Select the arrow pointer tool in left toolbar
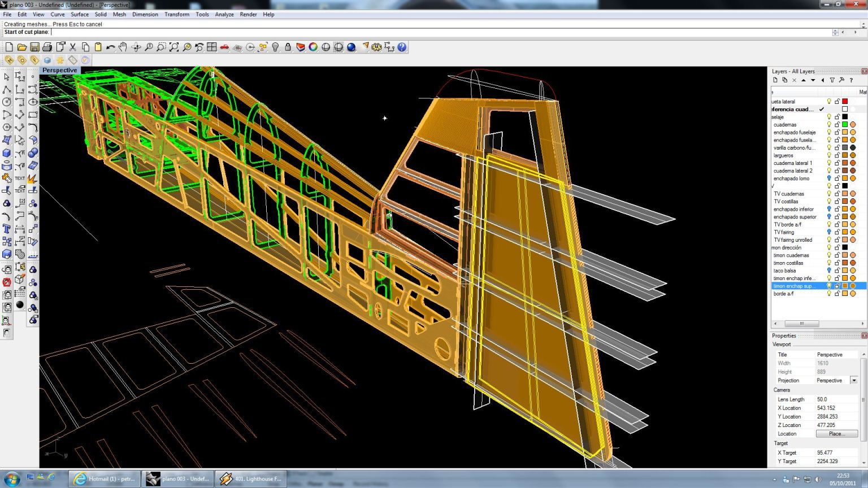 pyautogui.click(x=7, y=77)
